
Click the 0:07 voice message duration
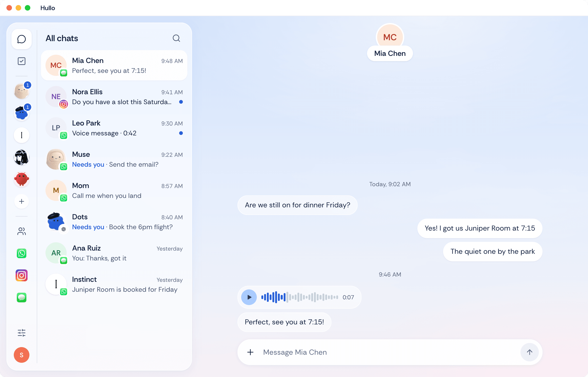[x=348, y=297]
